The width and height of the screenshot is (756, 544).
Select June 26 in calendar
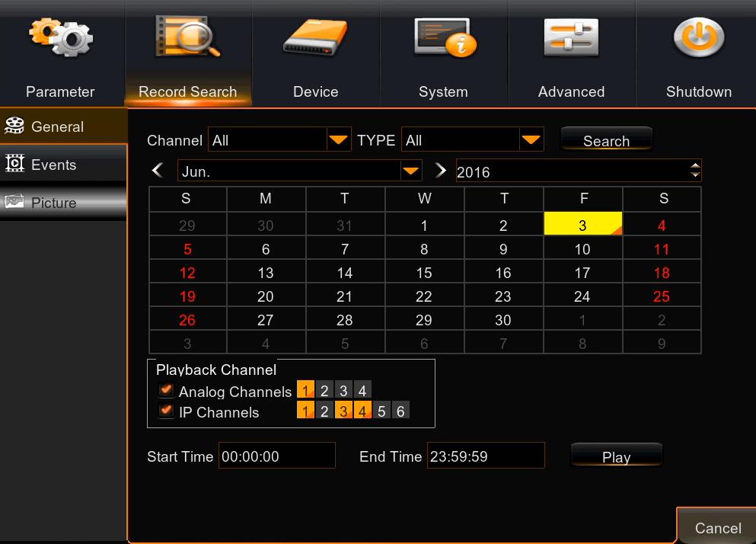click(x=187, y=319)
